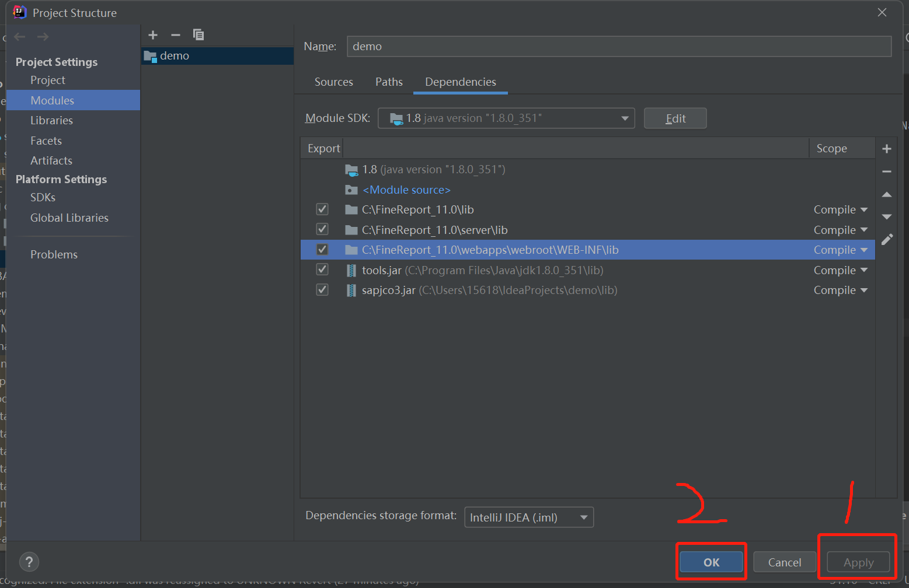This screenshot has height=588, width=909.
Task: Move dependency up with arrow icon
Action: tap(887, 194)
